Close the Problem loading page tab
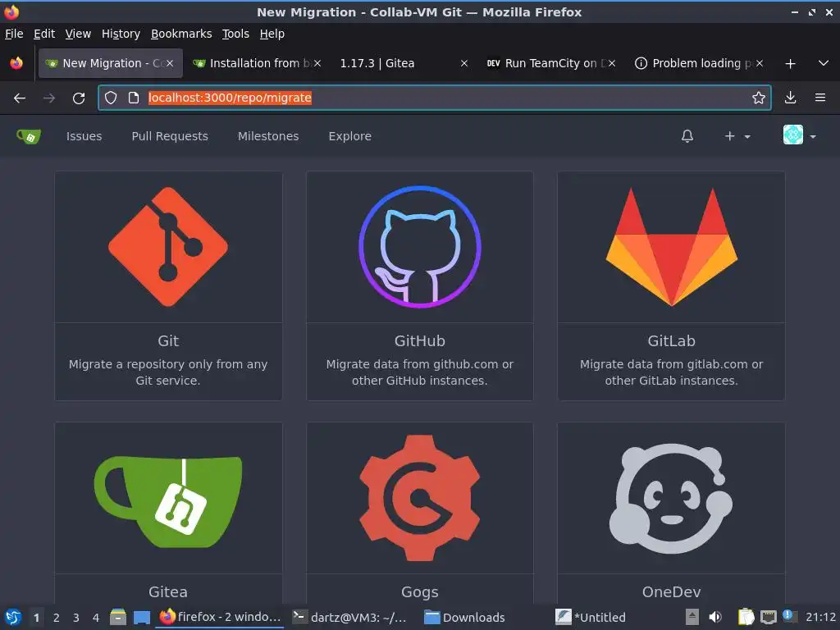The width and height of the screenshot is (840, 630). [759, 63]
